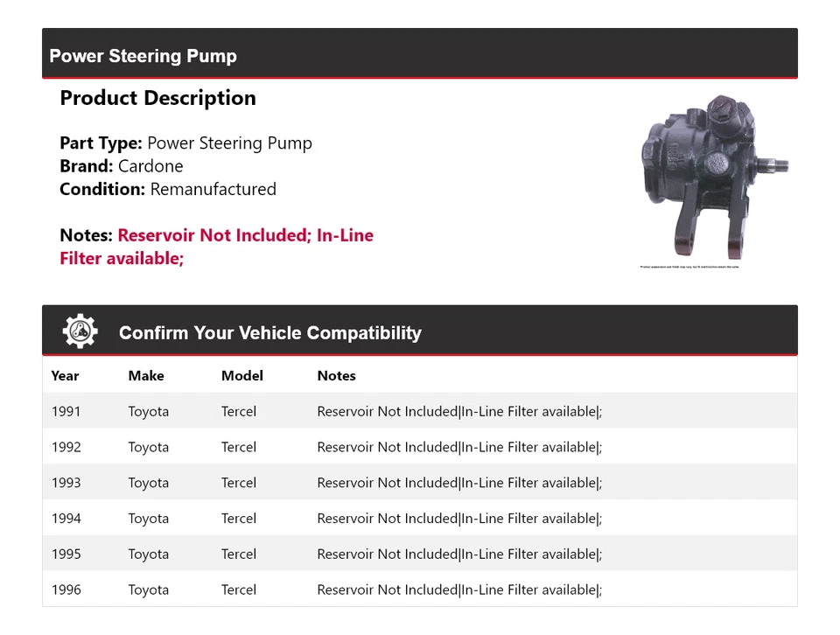This screenshot has height=635, width=840.
Task: Select the Year column header
Action: point(65,375)
